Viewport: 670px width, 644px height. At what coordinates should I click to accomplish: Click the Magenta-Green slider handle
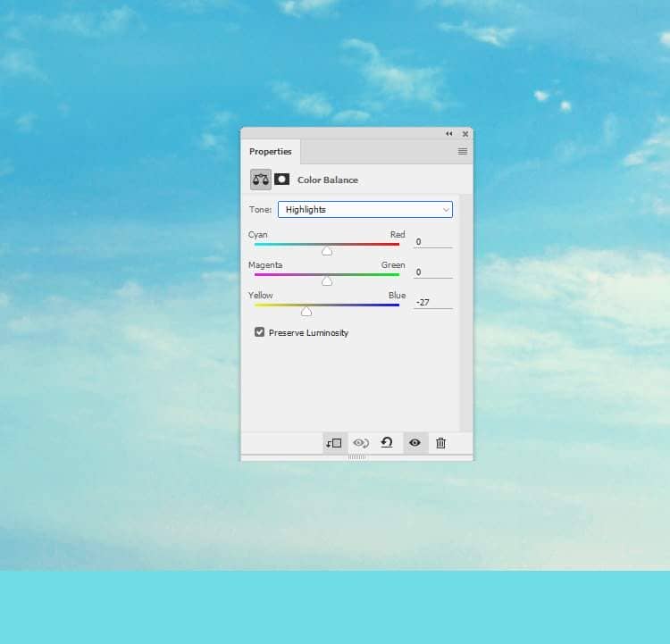point(327,281)
